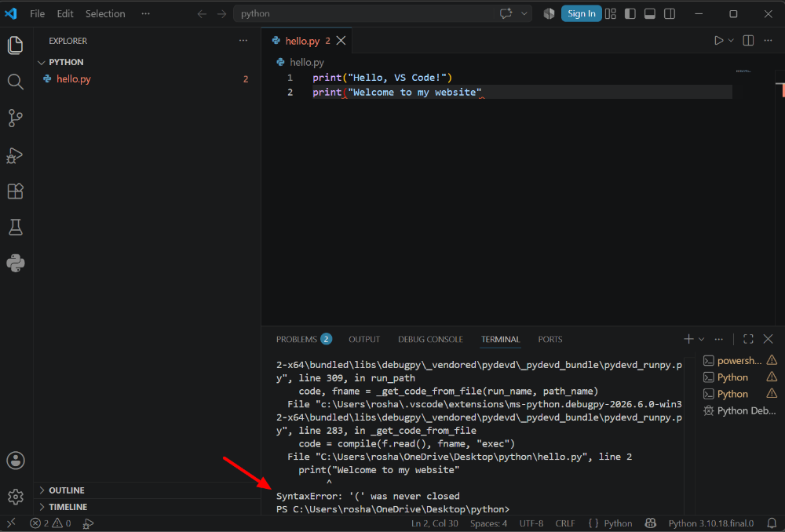Image resolution: width=785 pixels, height=532 pixels.
Task: Go forward with the right arrow
Action: pyautogui.click(x=222, y=14)
